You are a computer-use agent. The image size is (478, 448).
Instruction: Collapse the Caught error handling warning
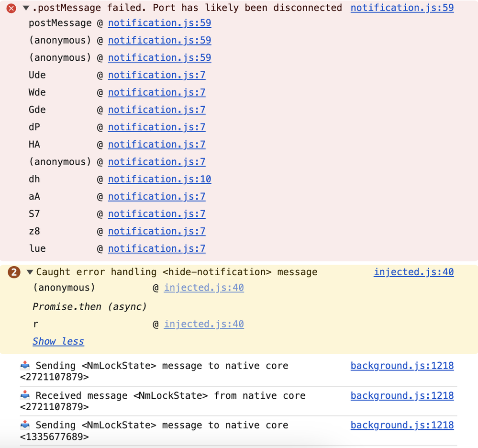pyautogui.click(x=30, y=272)
